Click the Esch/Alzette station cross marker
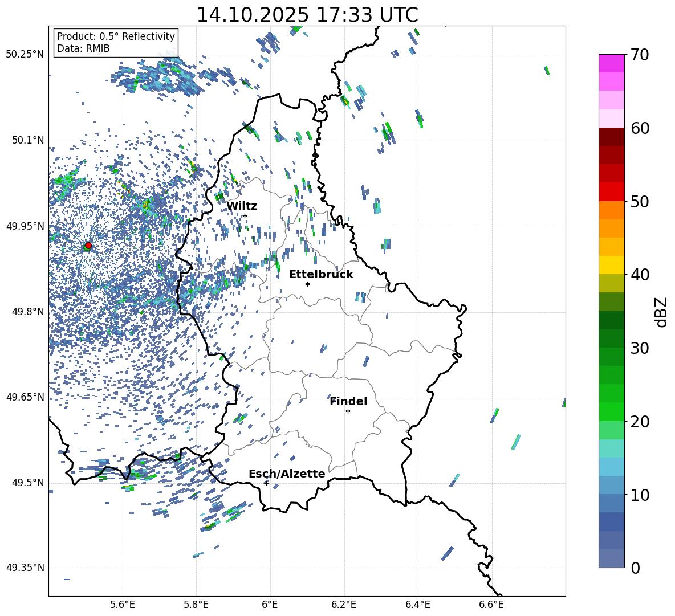 coord(266,483)
